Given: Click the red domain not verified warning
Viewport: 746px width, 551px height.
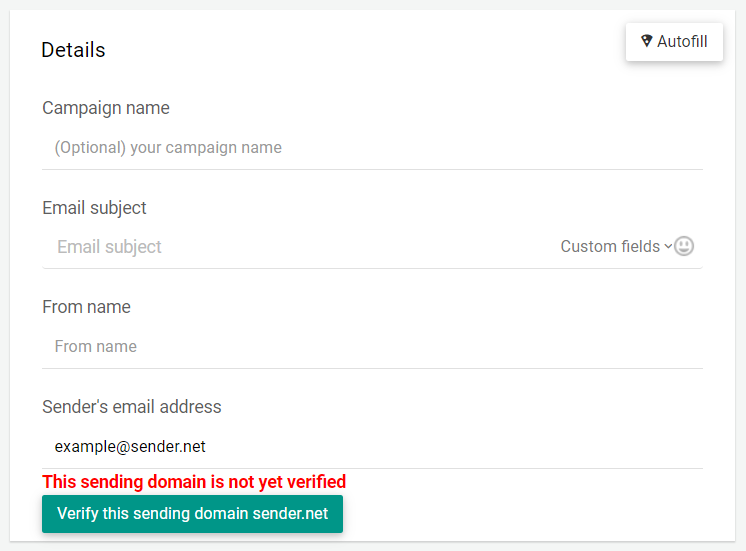Looking at the screenshot, I should [194, 482].
